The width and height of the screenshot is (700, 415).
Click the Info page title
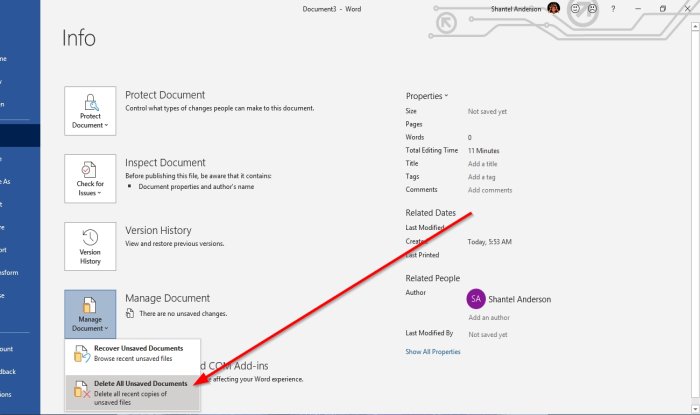point(79,38)
